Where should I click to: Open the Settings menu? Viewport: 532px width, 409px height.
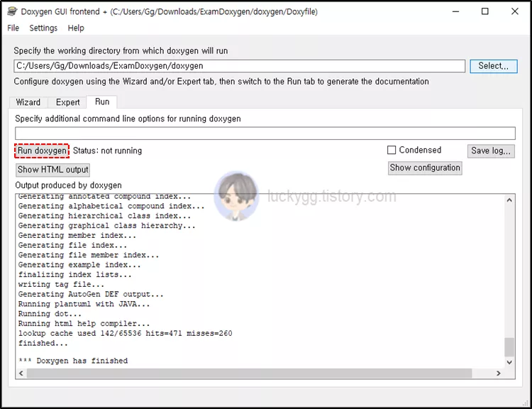point(43,28)
